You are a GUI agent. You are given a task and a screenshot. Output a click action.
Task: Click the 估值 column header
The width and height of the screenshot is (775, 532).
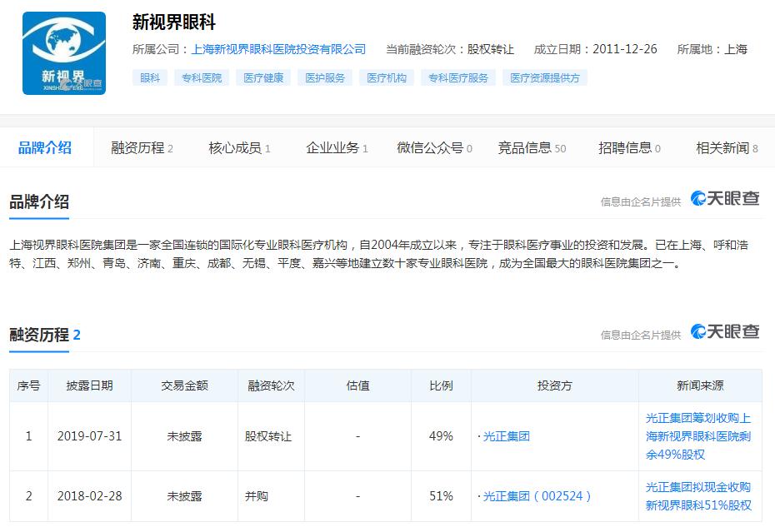(357, 385)
